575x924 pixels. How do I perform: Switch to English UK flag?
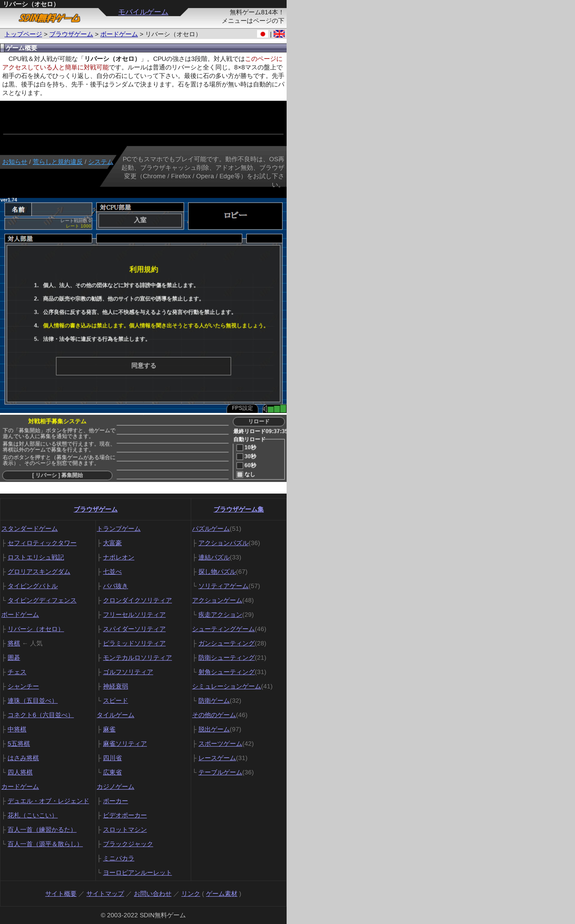(x=279, y=34)
